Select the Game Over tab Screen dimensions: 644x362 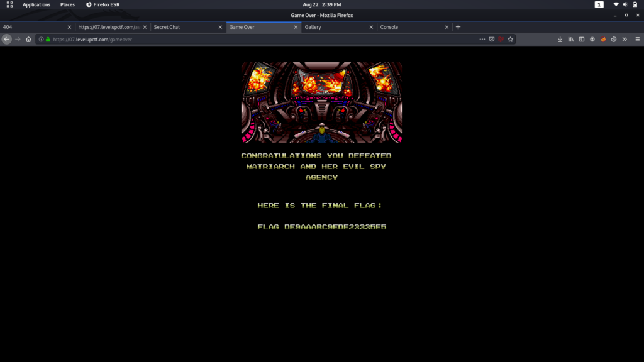pyautogui.click(x=264, y=27)
